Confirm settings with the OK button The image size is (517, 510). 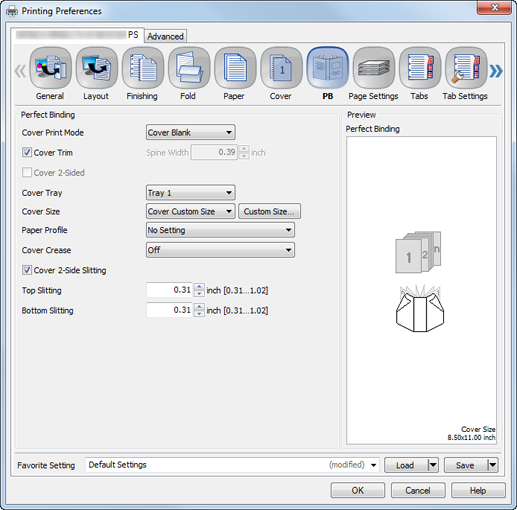(358, 490)
